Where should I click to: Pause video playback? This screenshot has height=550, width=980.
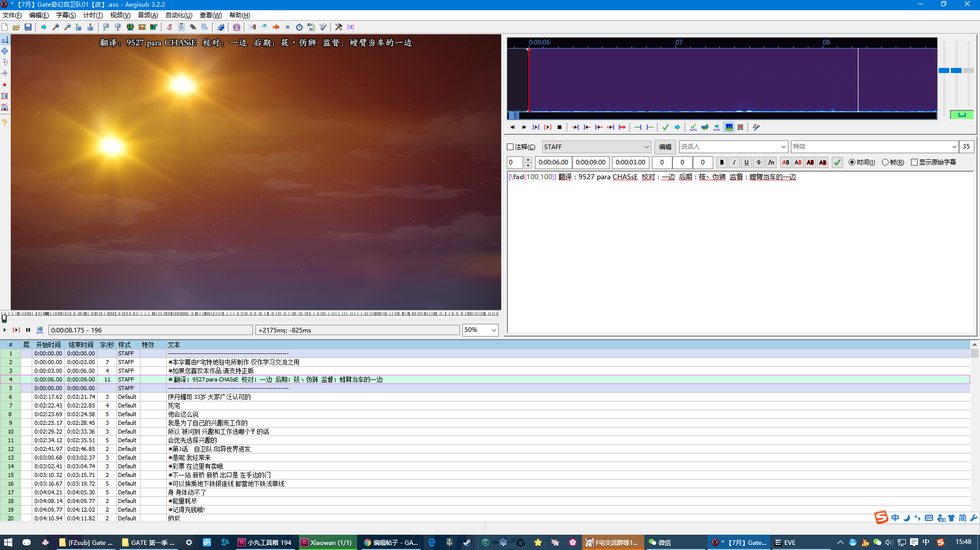(28, 330)
